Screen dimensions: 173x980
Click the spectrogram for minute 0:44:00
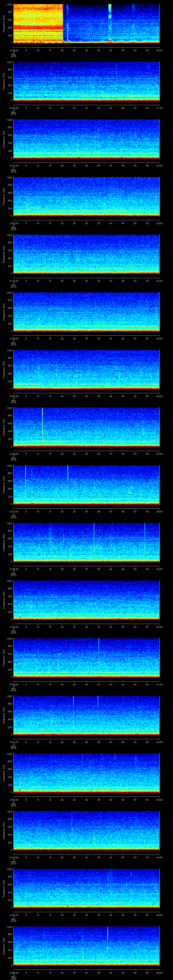86,888
